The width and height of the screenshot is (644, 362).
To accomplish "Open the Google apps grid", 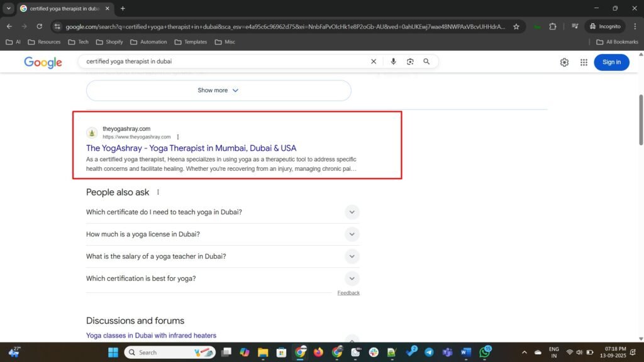I will pyautogui.click(x=584, y=62).
